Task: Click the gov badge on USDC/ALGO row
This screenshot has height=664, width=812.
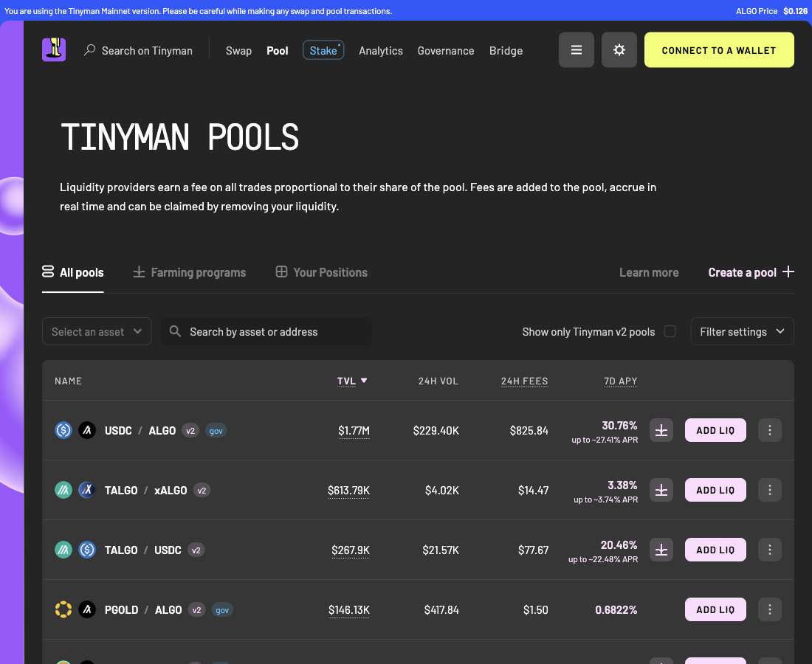Action: [x=216, y=431]
